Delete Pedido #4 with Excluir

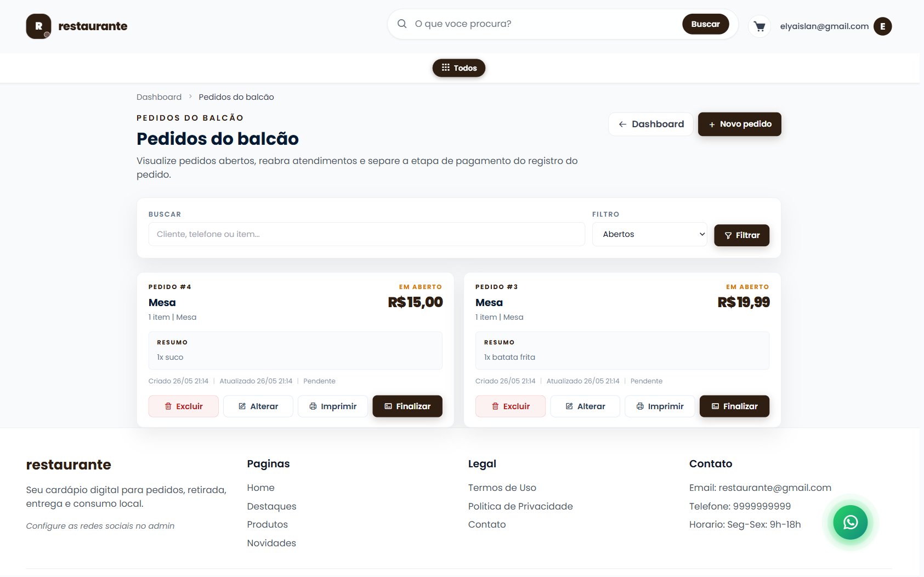184,406
